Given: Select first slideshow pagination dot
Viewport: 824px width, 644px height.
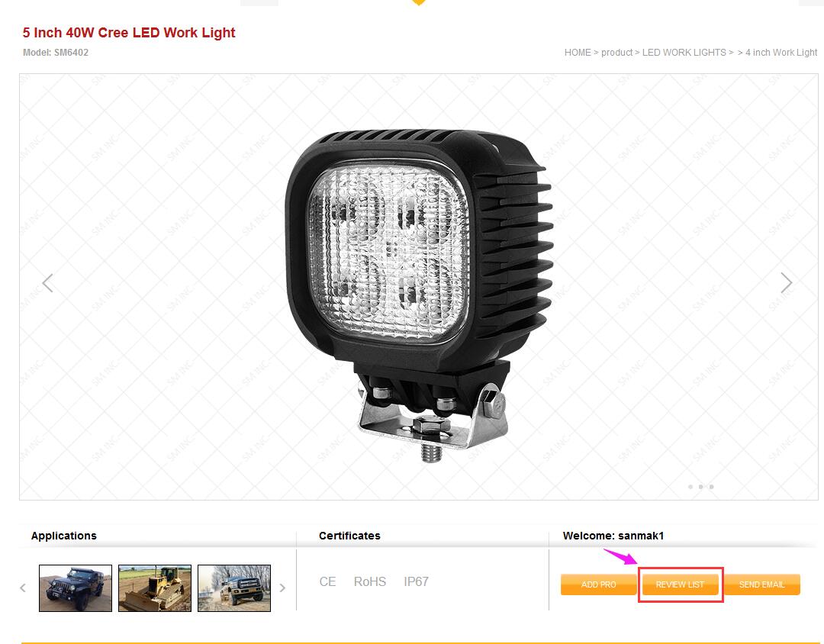Looking at the screenshot, I should point(690,487).
